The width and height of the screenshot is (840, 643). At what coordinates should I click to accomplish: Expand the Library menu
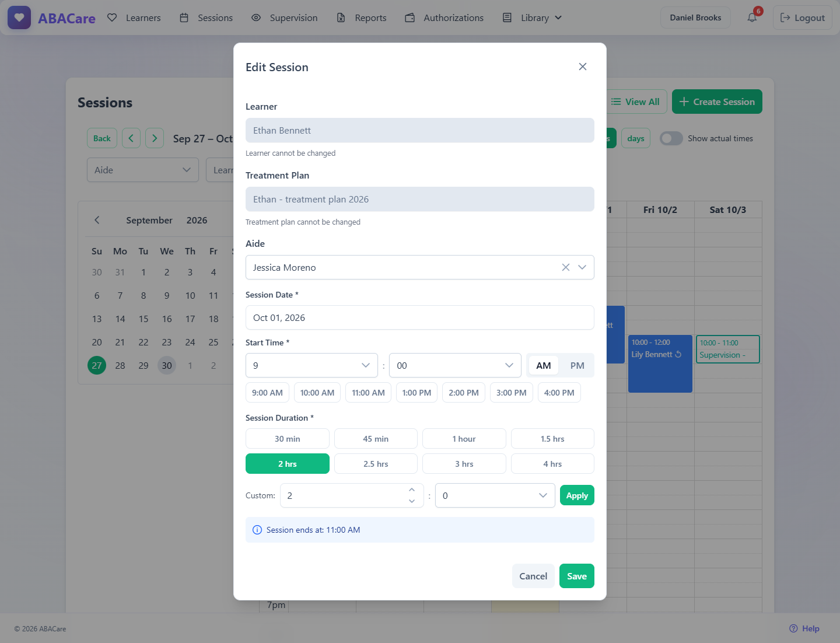point(533,18)
